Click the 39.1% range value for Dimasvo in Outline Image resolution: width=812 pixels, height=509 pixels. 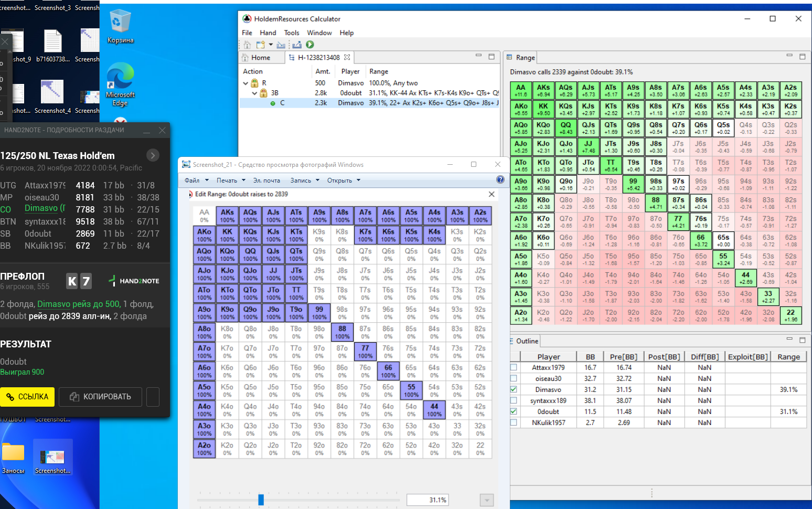coord(788,390)
